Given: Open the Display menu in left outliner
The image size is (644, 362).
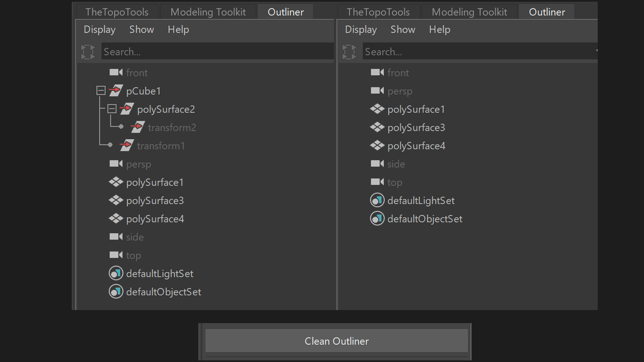Looking at the screenshot, I should 99,29.
